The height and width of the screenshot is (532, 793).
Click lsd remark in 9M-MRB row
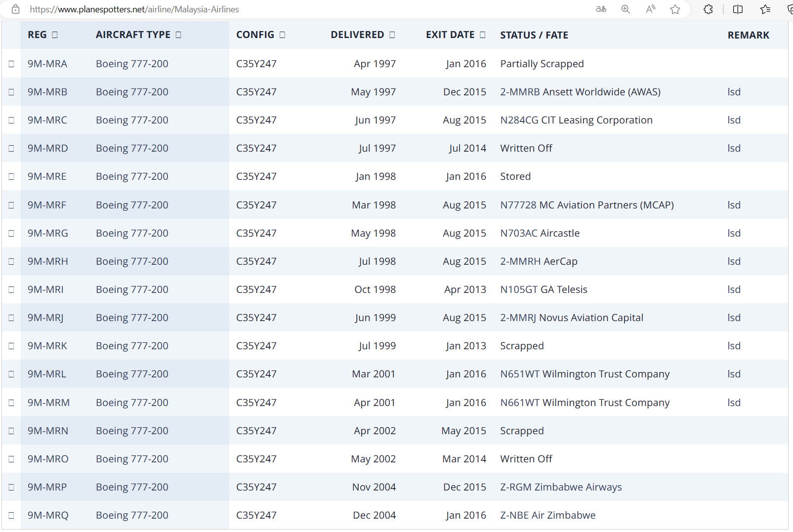pyautogui.click(x=734, y=92)
